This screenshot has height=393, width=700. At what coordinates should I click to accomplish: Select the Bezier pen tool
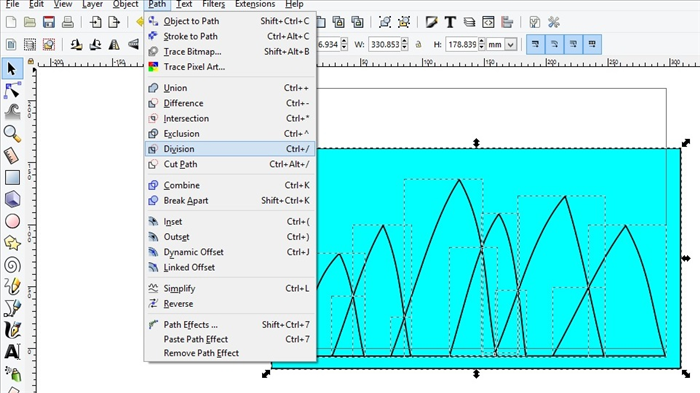click(x=12, y=308)
